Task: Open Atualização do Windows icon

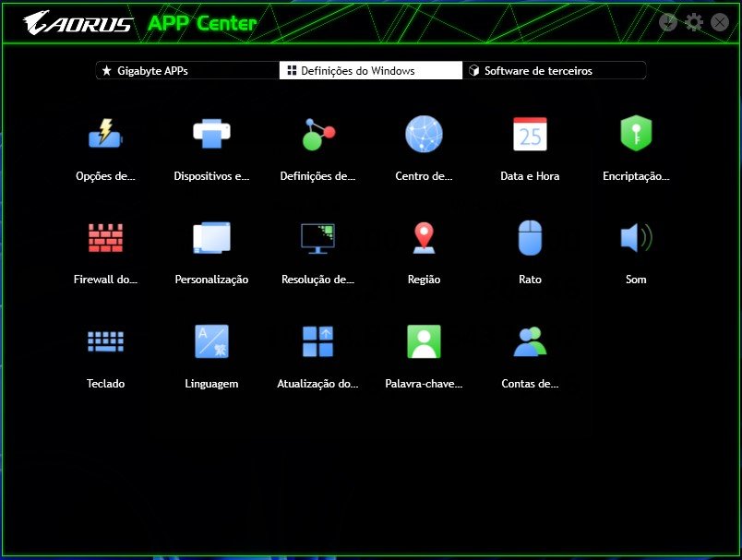Action: (317, 341)
